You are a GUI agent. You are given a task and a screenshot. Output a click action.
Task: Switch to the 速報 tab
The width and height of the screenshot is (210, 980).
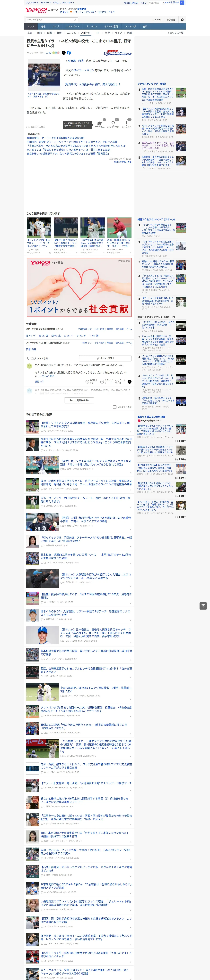pos(43,27)
